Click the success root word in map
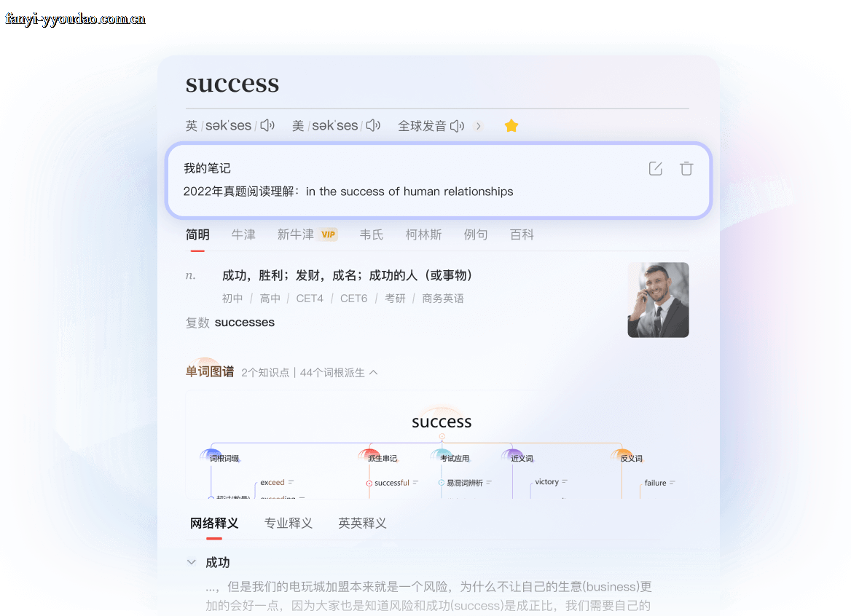The height and width of the screenshot is (616, 851). click(x=442, y=422)
